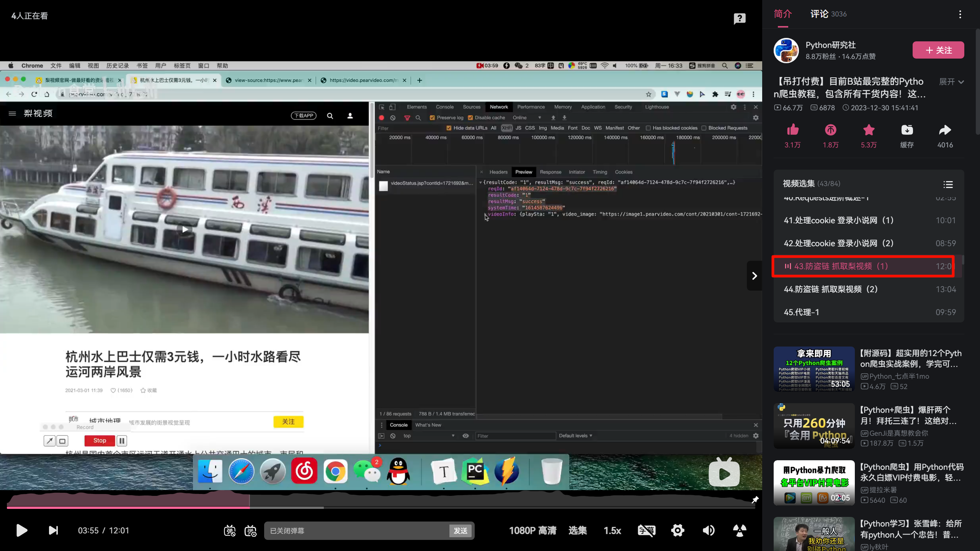Like the video (3.1万 thumbs-up)
Image resolution: width=980 pixels, height=551 pixels.
pos(792,130)
